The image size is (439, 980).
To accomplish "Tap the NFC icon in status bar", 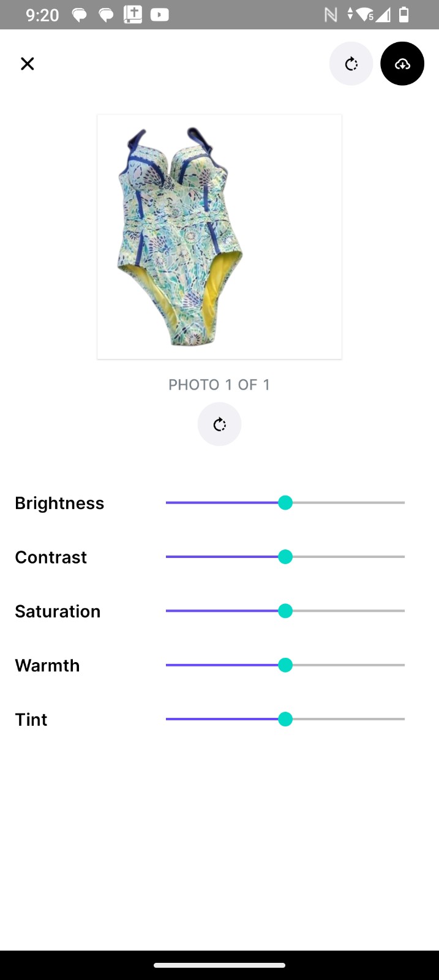I will (x=331, y=15).
